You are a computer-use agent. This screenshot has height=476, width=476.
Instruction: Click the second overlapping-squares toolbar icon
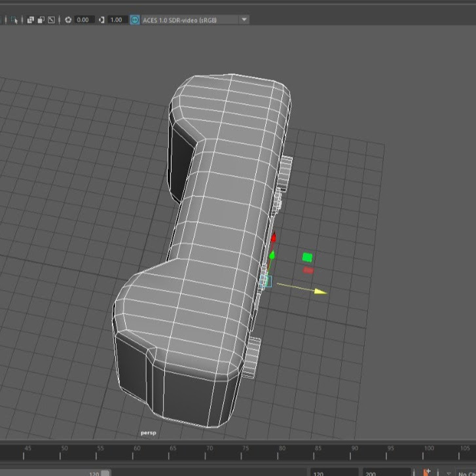click(x=41, y=20)
